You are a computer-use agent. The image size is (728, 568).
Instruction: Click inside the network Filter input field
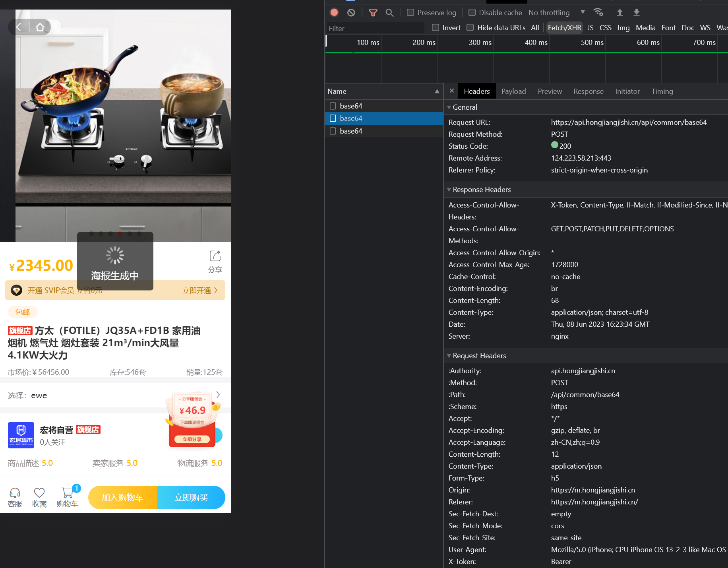[x=375, y=28]
